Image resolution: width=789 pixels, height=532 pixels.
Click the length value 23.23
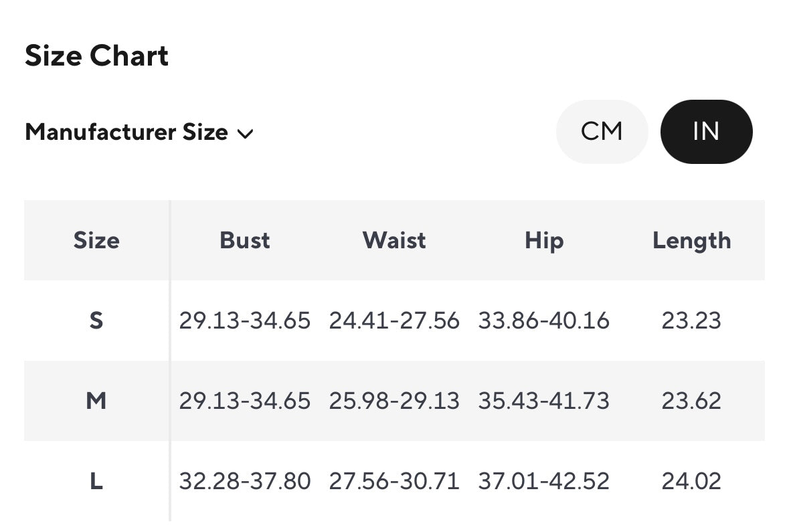[691, 321]
